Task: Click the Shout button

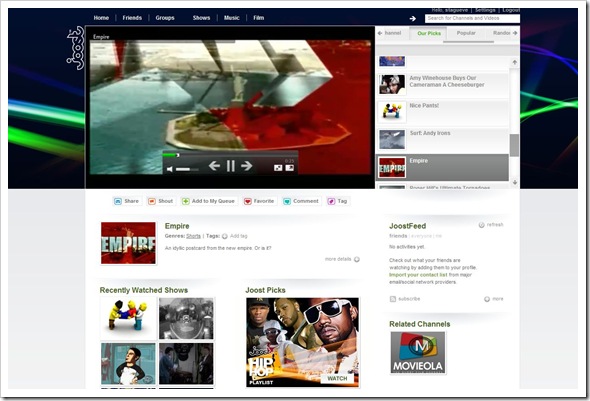Action: pos(161,201)
